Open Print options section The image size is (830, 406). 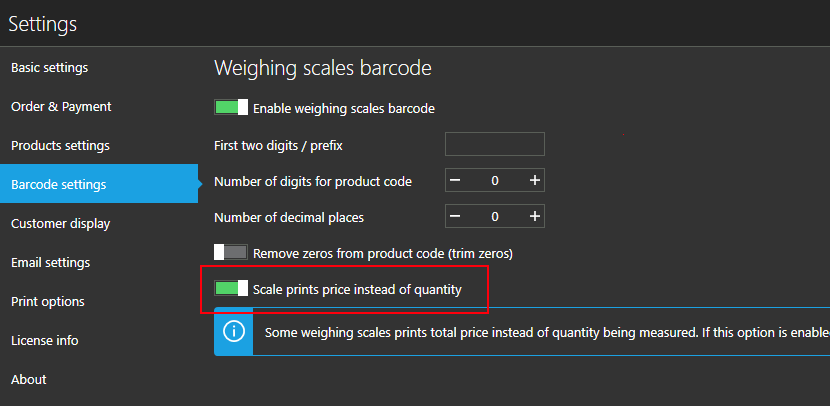[48, 302]
